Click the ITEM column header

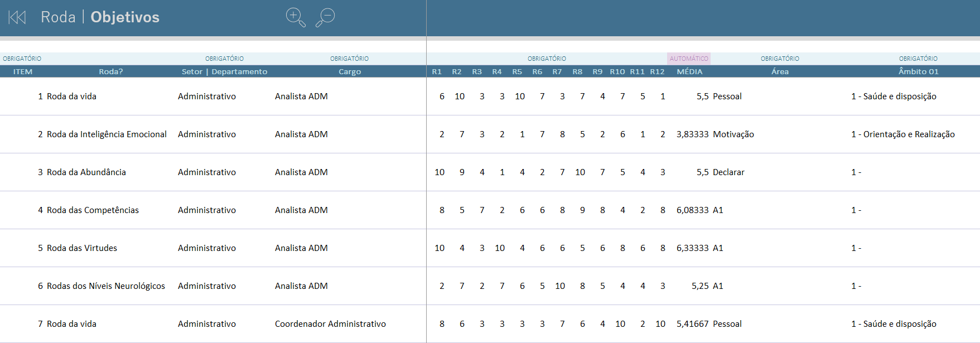coord(23,71)
